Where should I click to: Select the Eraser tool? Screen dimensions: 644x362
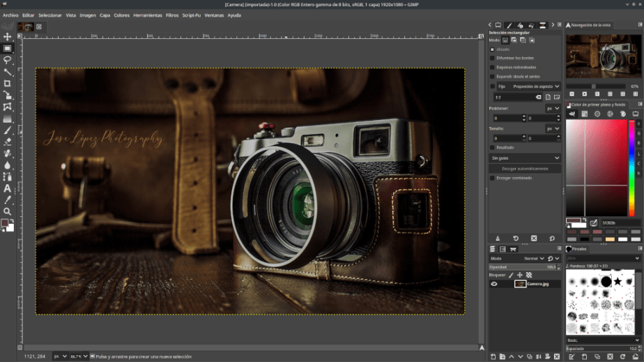8,142
